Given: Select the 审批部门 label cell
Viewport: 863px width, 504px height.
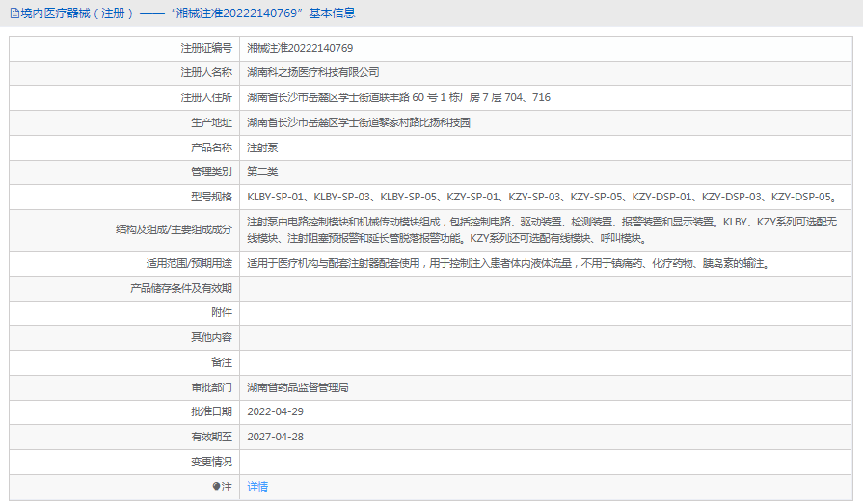Looking at the screenshot, I should pos(124,388).
